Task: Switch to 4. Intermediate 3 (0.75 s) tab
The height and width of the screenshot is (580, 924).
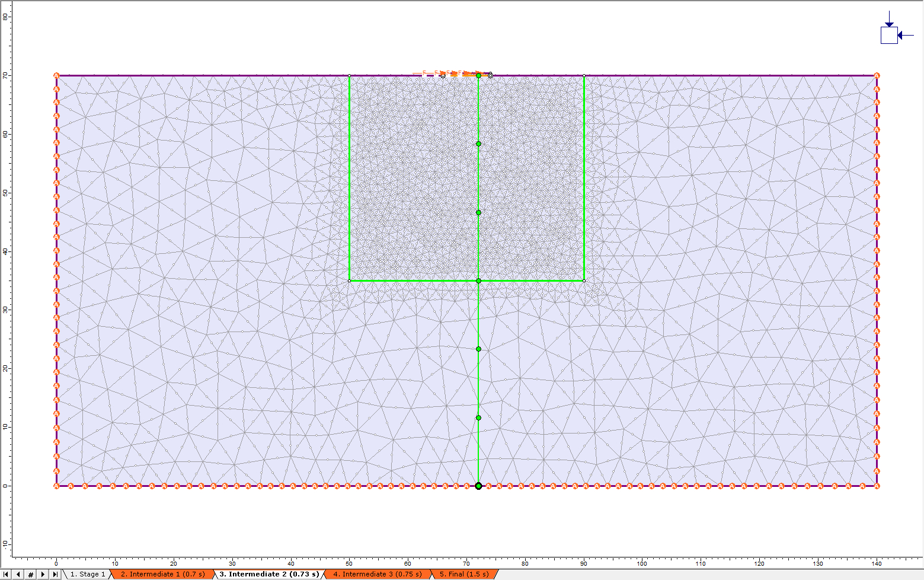Action: pos(377,574)
